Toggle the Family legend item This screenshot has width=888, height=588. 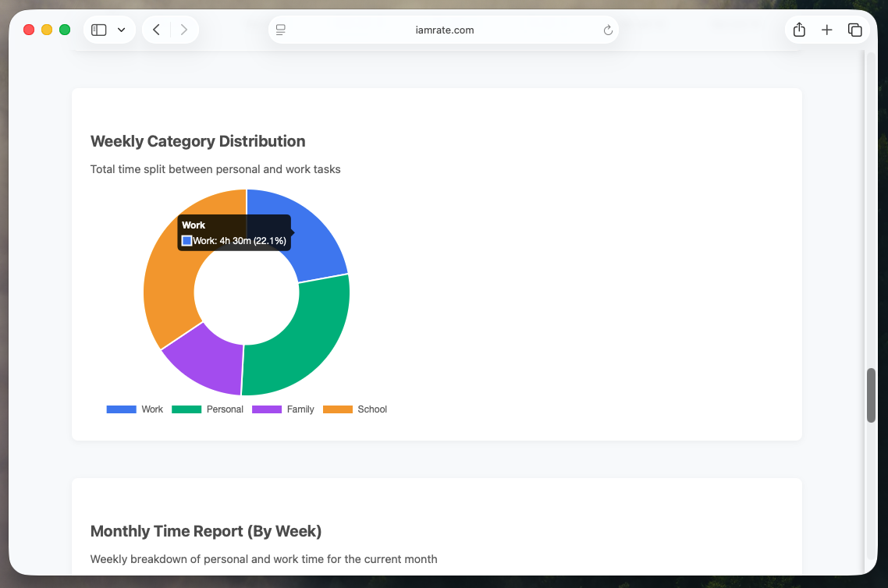click(x=282, y=409)
